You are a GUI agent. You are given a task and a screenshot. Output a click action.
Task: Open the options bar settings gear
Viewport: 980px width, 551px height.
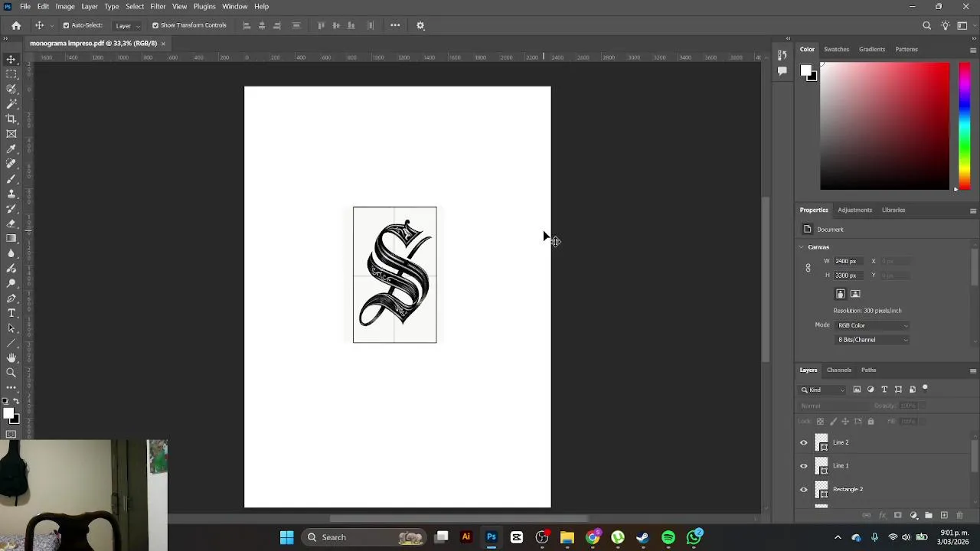tap(420, 25)
